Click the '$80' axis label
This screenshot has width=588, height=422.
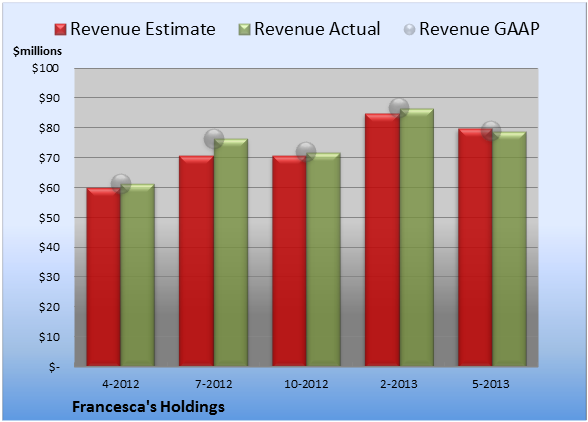[x=49, y=128]
